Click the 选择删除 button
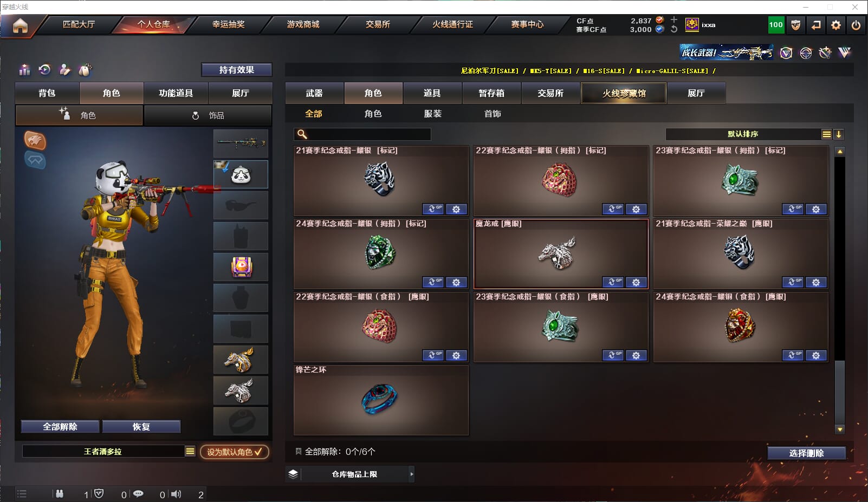Image resolution: width=868 pixels, height=502 pixels. click(806, 453)
